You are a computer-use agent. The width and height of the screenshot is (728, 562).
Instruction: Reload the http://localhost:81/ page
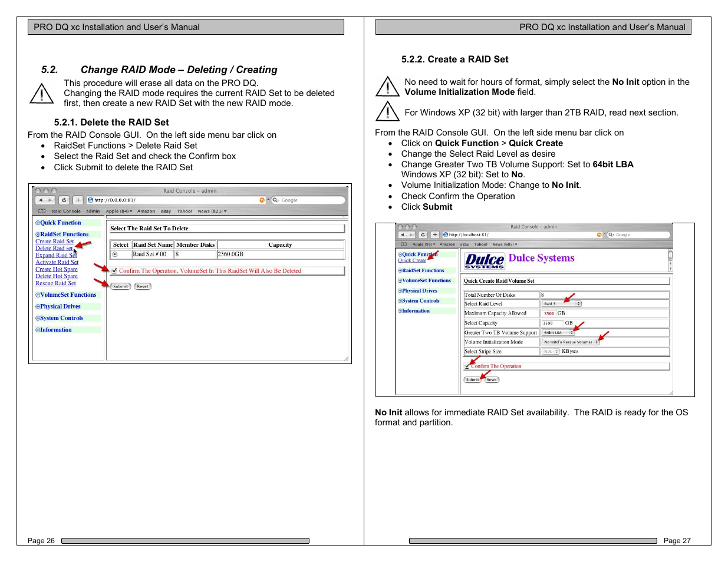423,235
